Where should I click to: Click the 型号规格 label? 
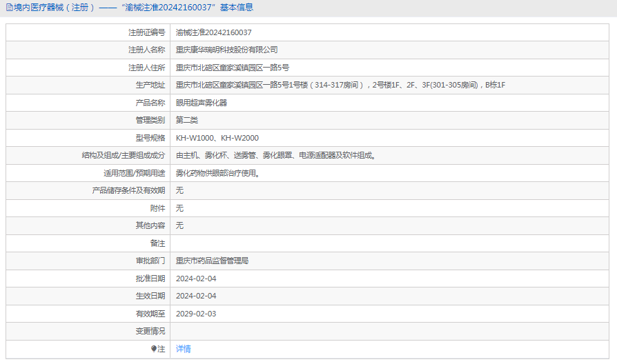(150, 138)
